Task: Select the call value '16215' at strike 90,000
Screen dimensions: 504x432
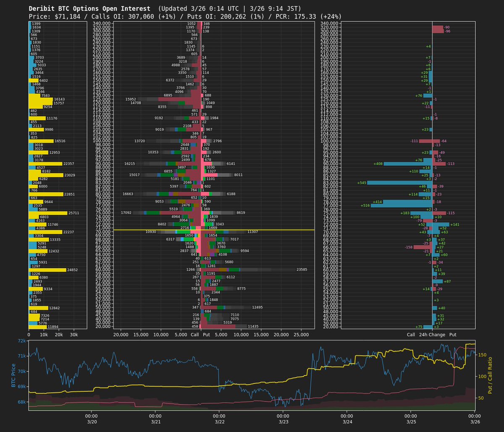Action: (130, 164)
